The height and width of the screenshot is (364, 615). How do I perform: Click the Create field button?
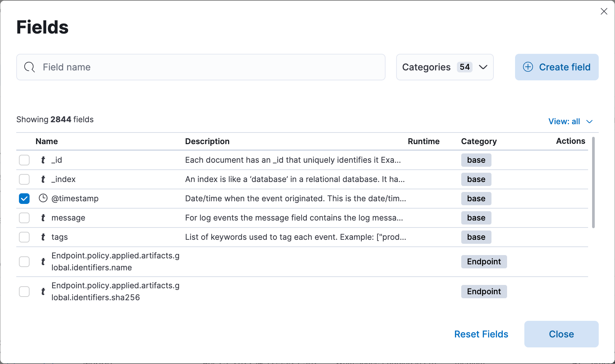point(556,67)
